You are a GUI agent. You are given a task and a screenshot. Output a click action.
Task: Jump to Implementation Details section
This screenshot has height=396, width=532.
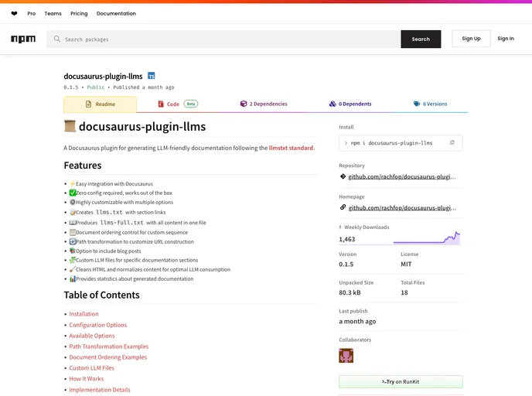coord(100,390)
